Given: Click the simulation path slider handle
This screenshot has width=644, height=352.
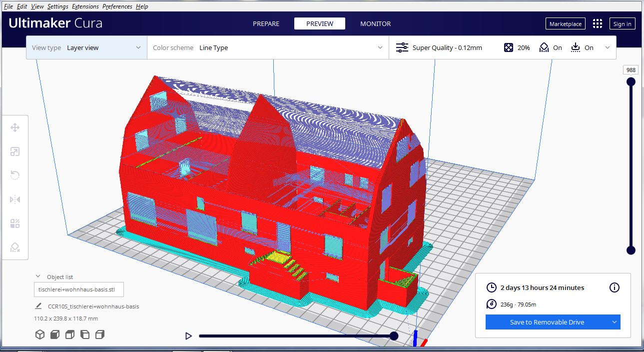Looking at the screenshot, I should pos(394,336).
